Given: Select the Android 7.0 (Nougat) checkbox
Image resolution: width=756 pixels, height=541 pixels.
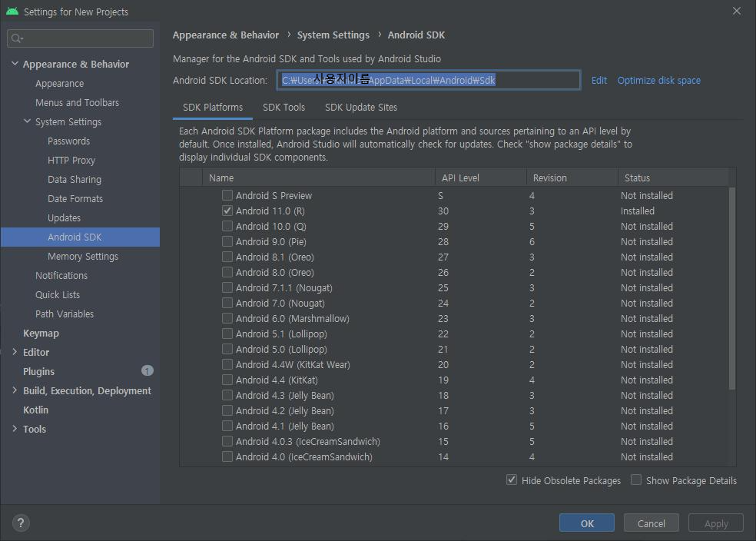Looking at the screenshot, I should pos(227,303).
